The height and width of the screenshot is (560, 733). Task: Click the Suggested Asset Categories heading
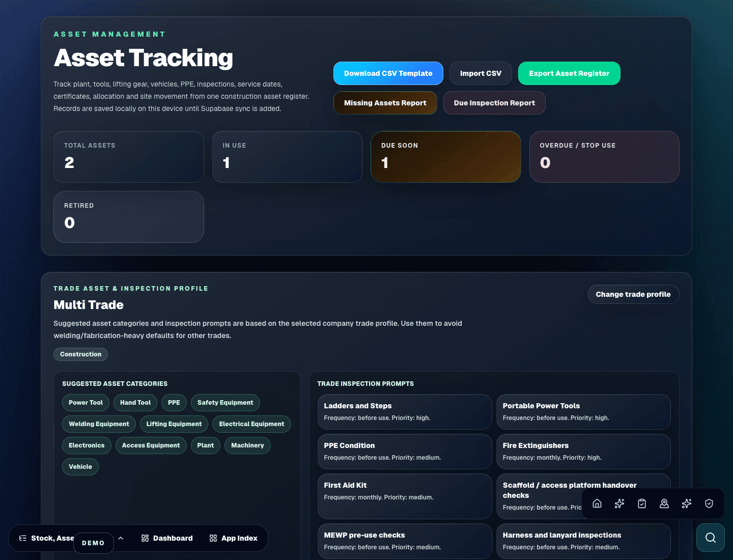tap(115, 384)
